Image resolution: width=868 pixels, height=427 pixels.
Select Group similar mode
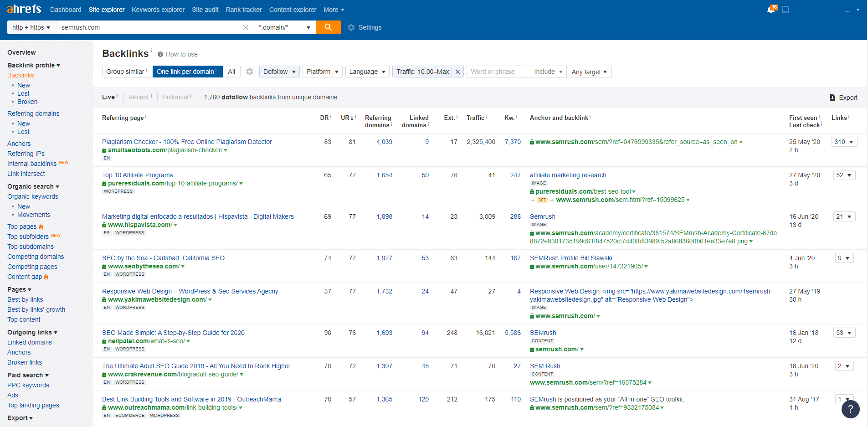[127, 72]
